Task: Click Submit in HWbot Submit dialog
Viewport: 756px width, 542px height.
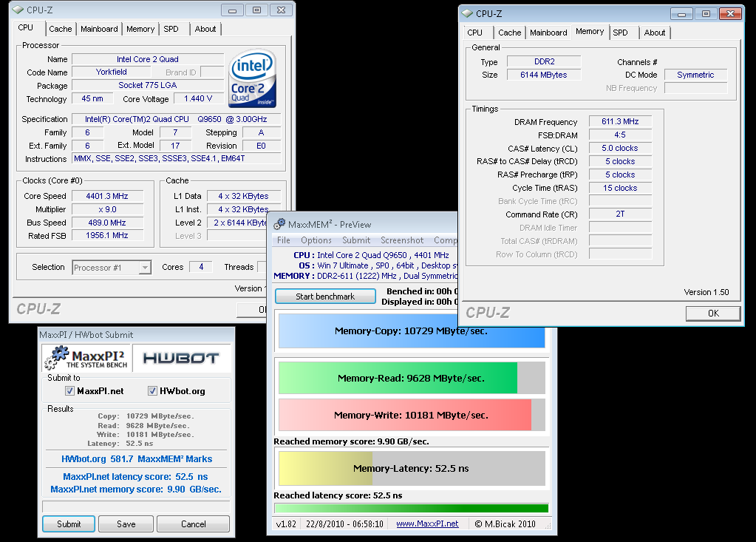Action: point(69,524)
